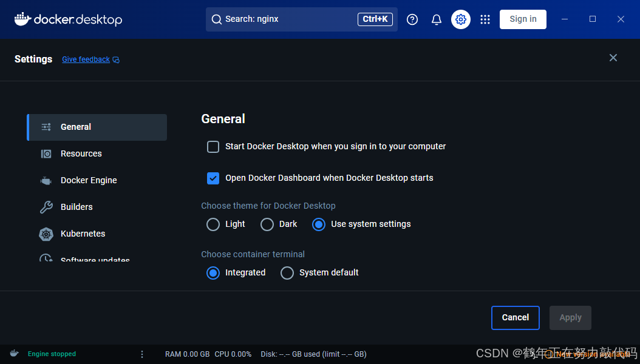
Task: Open the notifications bell
Action: point(437,19)
